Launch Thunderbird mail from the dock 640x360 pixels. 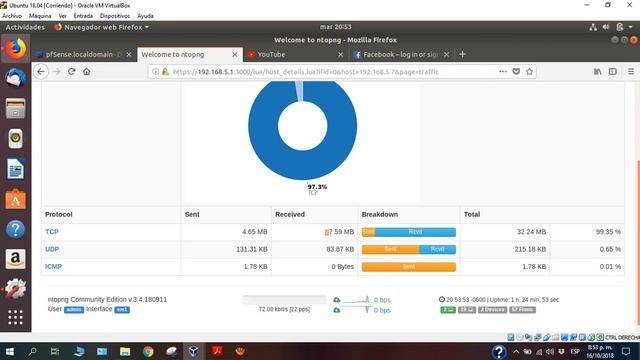click(16, 78)
